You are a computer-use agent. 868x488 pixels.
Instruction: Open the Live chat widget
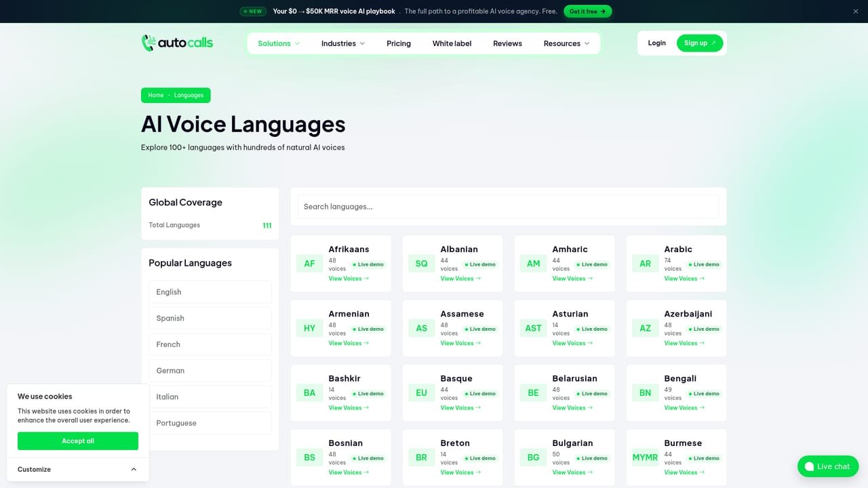pos(828,466)
